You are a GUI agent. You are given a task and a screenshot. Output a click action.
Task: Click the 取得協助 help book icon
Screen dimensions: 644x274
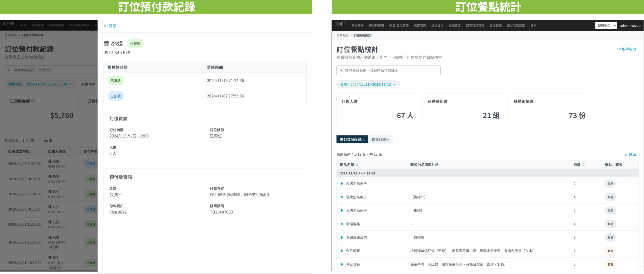pos(618,49)
